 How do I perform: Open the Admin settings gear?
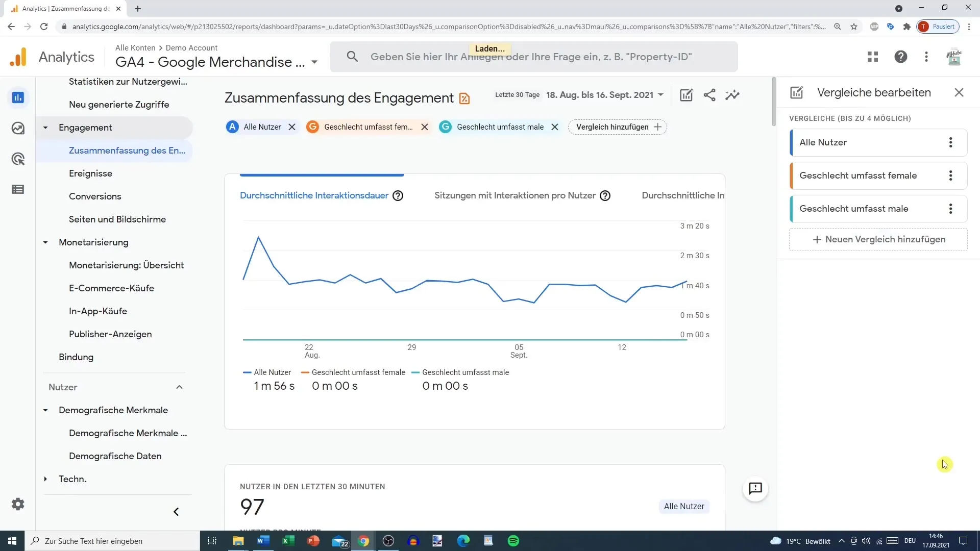click(x=18, y=504)
